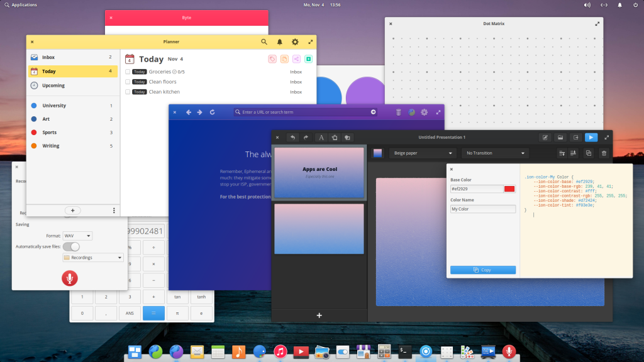Viewport: 644px width, 362px height.
Task: Go back in the Ephemeral browser
Action: pos(189,112)
